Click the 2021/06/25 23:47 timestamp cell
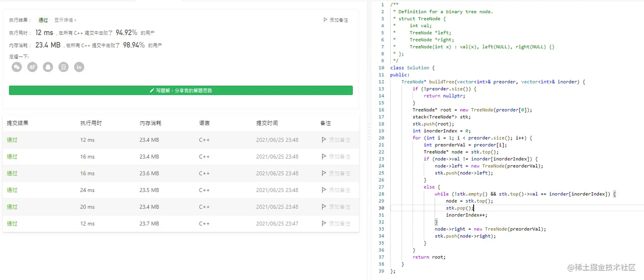The height and width of the screenshot is (280, 644). click(277, 223)
